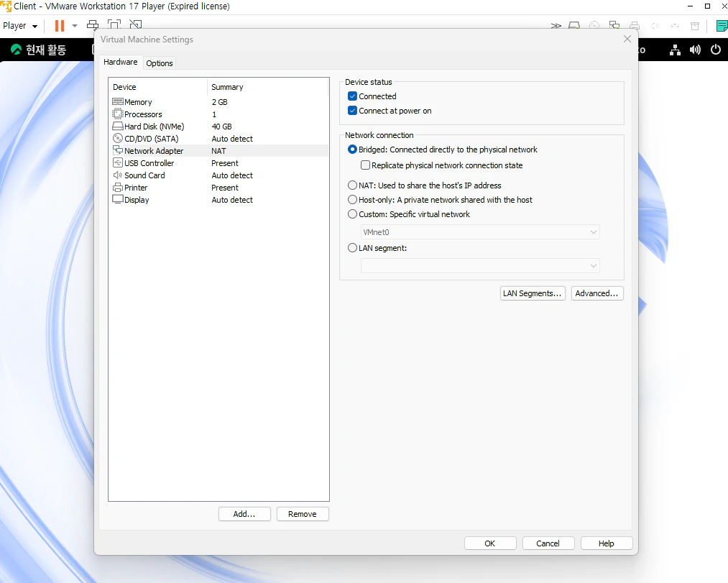Select the Hard Disk (NVMe) row
728x583 pixels.
point(219,127)
